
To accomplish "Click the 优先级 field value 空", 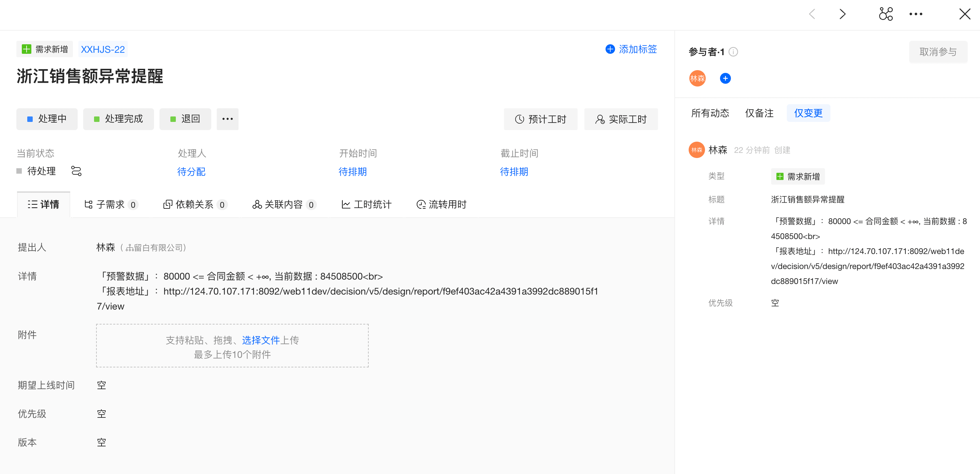I will click(x=101, y=414).
